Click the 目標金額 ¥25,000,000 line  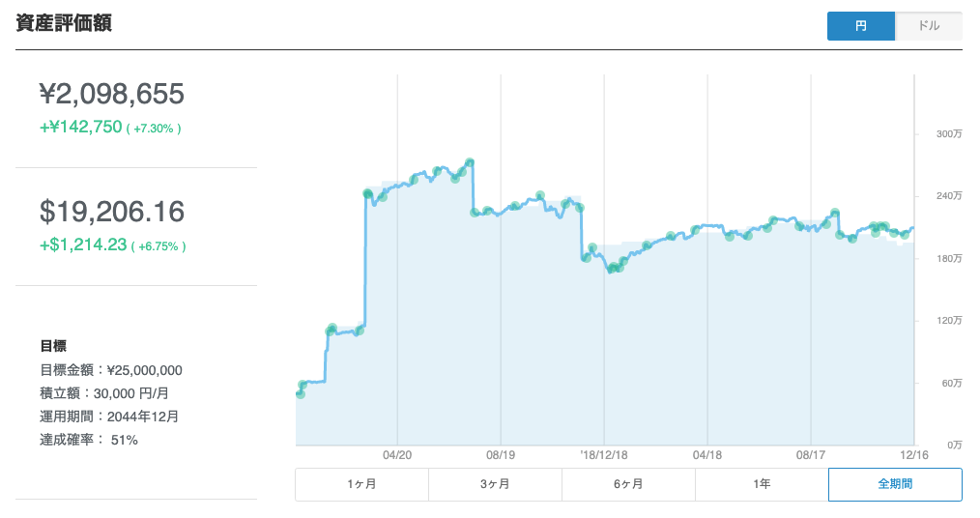[111, 370]
